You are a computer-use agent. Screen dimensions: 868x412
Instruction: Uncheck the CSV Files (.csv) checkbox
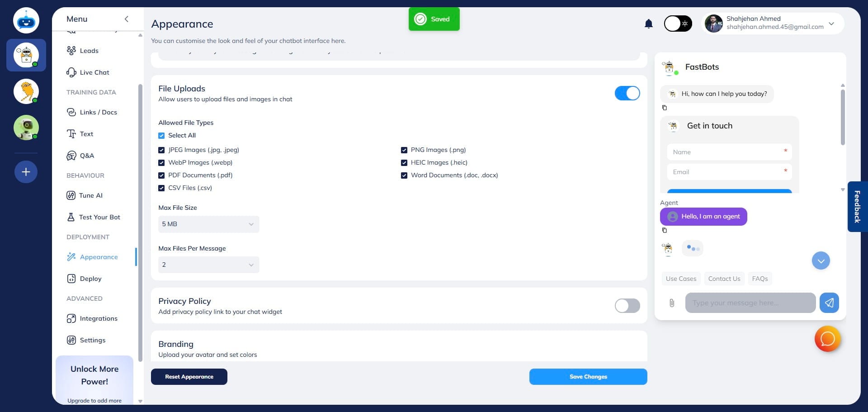point(162,188)
